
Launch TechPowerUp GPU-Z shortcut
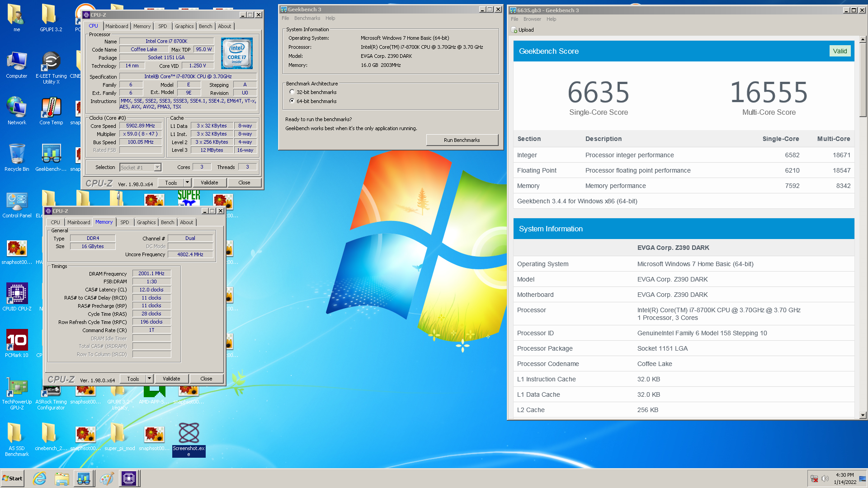click(x=17, y=393)
